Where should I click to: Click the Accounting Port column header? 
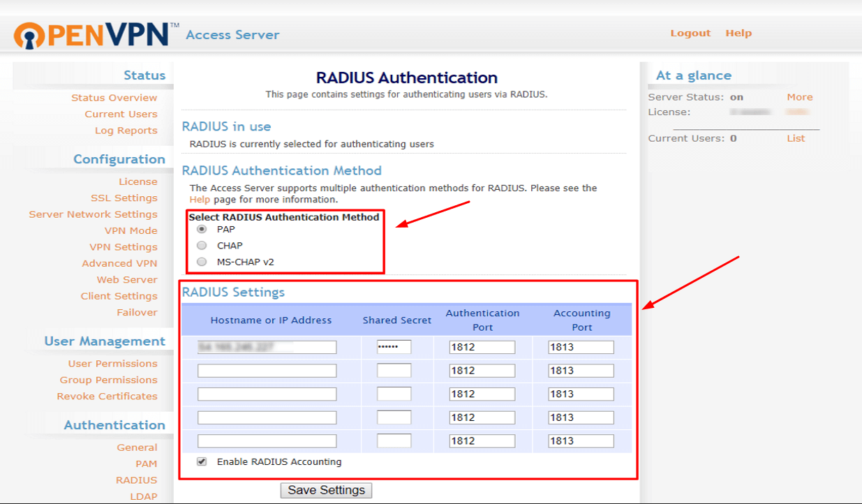coord(582,320)
